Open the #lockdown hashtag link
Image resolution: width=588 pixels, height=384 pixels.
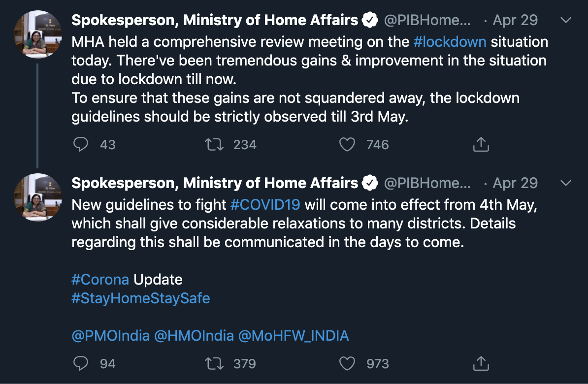coord(450,42)
